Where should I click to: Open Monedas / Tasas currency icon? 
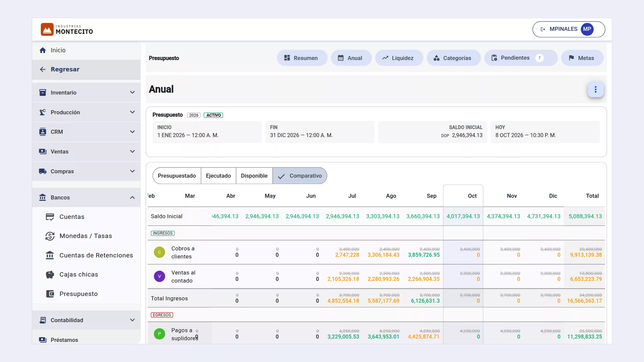50,236
